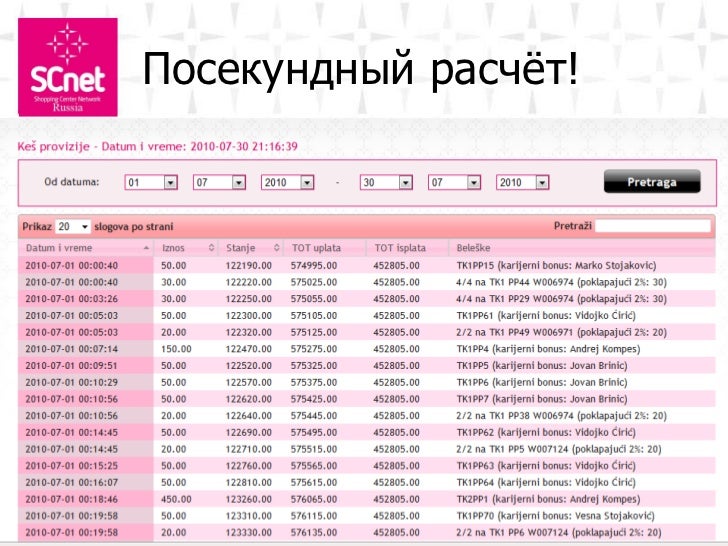Click Stanje value 123260.00
The height and width of the screenshot is (546, 728).
[x=248, y=499]
